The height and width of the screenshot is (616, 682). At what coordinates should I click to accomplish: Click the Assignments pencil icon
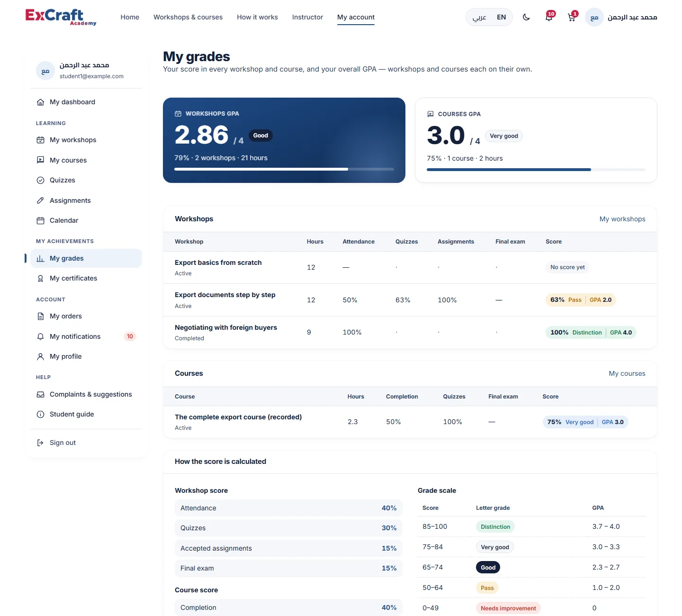pos(41,200)
